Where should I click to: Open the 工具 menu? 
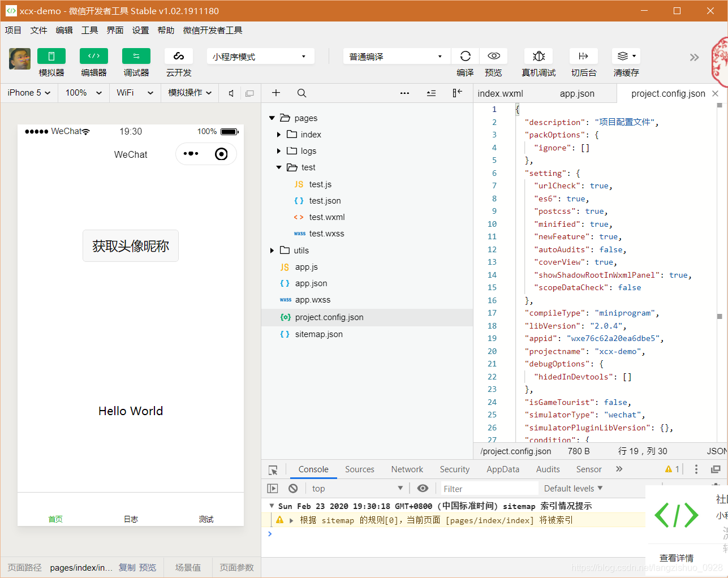click(x=89, y=31)
